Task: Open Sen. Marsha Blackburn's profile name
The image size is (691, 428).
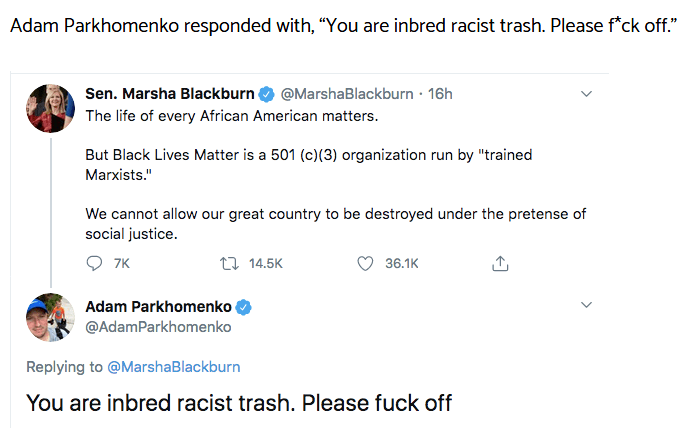Action: coord(169,94)
